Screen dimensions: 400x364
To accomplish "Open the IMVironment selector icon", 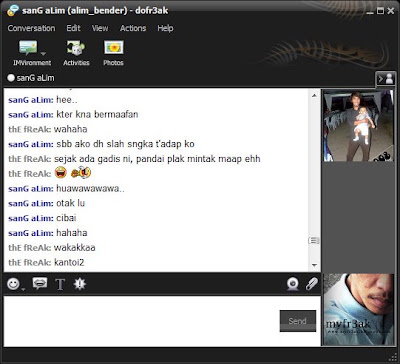I will pyautogui.click(x=28, y=48).
